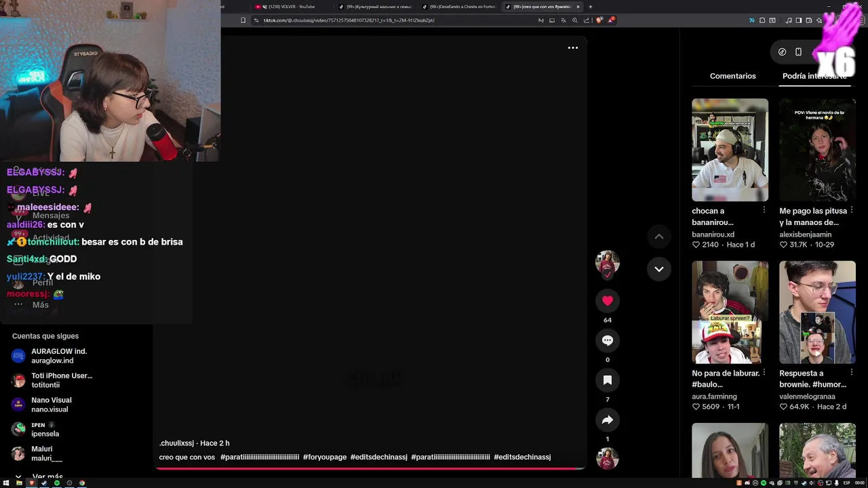868x488 pixels.
Task: Switch to the Podría interesarte tab
Action: [814, 76]
